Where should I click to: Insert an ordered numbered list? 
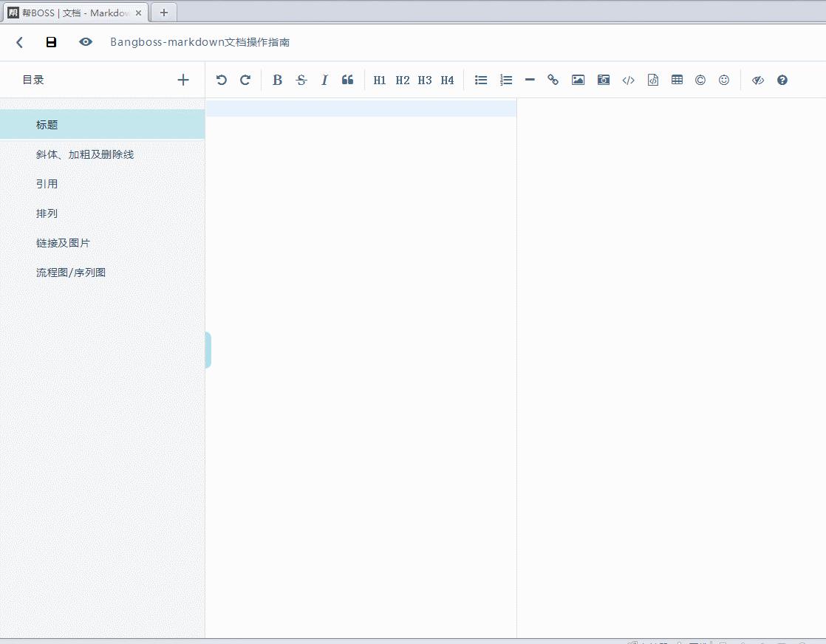tap(506, 80)
